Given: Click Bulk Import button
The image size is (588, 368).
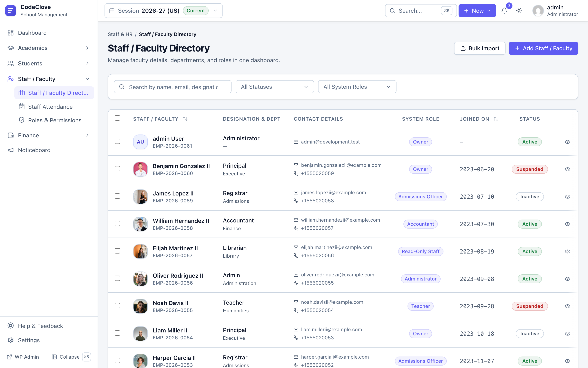Looking at the screenshot, I should 480,48.
